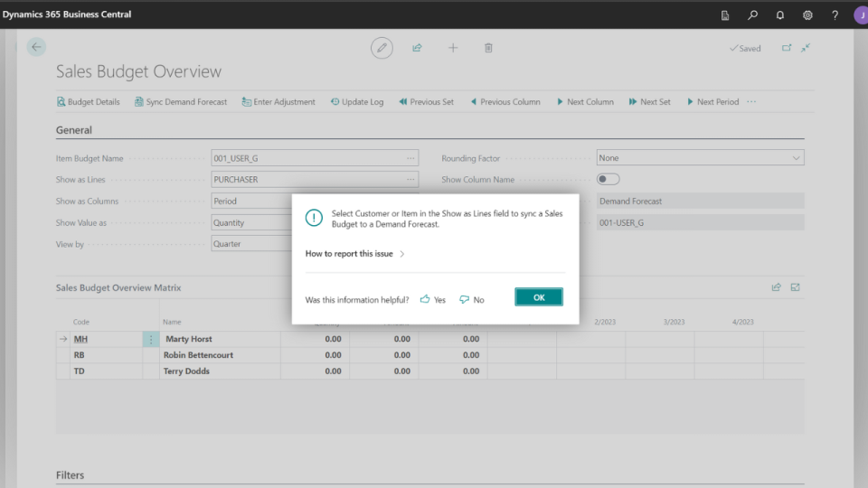Go to Next Period
The image size is (868, 488).
point(713,102)
